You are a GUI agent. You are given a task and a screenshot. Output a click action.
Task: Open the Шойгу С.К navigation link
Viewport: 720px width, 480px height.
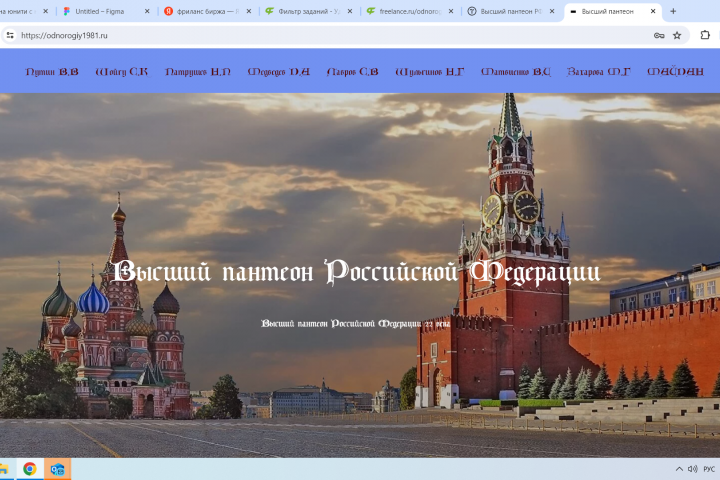tap(122, 72)
